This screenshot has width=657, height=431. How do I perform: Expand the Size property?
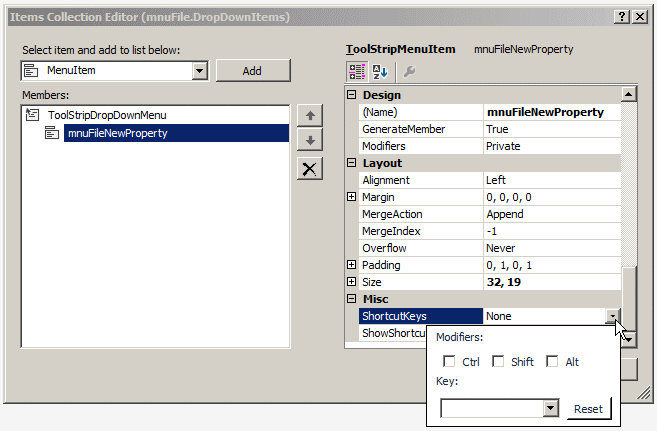[352, 281]
